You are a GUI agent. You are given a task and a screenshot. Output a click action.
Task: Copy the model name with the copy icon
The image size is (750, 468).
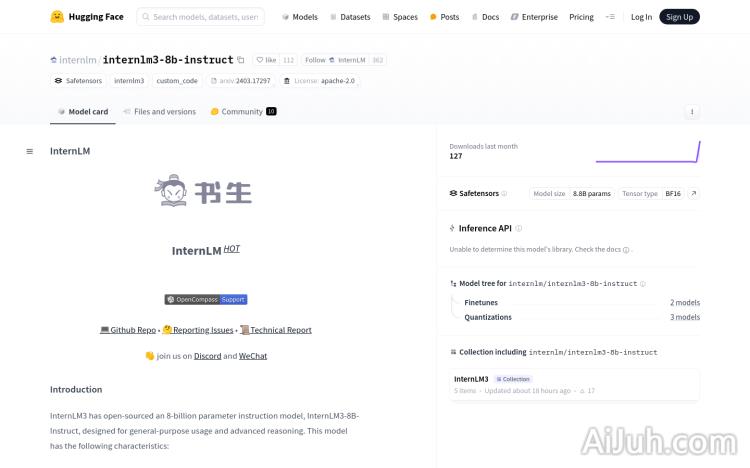[241, 60]
